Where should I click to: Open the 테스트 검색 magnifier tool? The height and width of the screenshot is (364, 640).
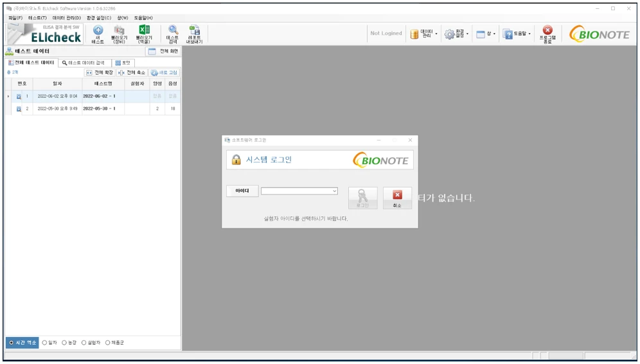point(173,34)
